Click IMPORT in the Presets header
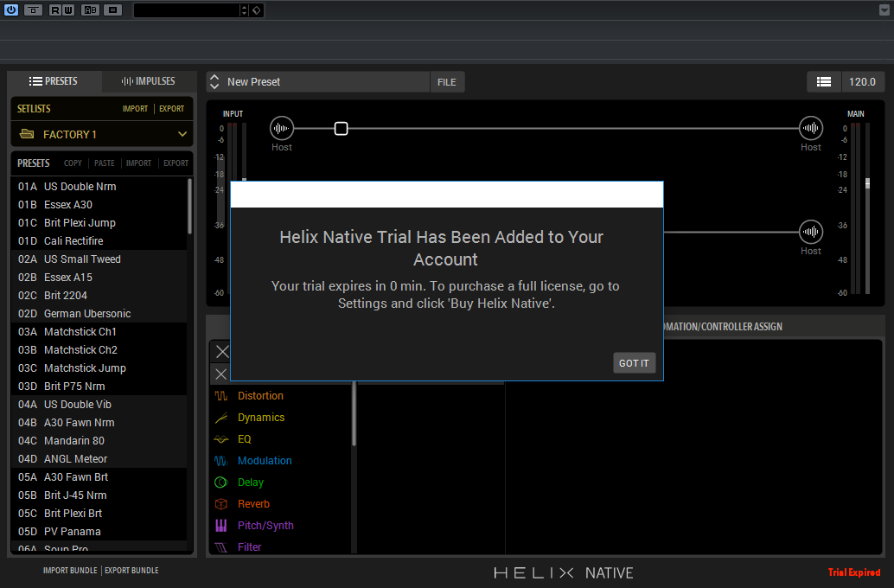Image resolution: width=894 pixels, height=588 pixels. tap(138, 163)
